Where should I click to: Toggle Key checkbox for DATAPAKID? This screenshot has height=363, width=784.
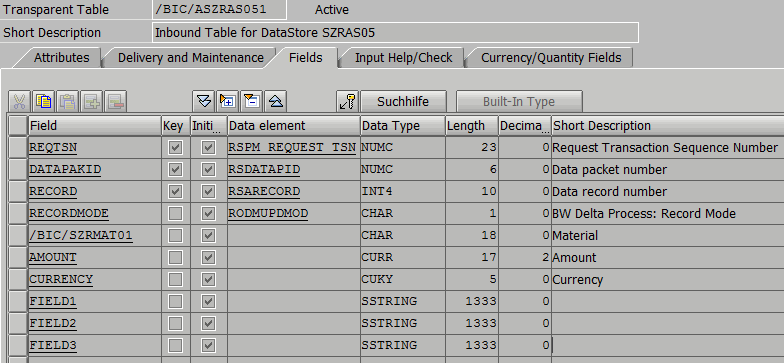tap(176, 170)
